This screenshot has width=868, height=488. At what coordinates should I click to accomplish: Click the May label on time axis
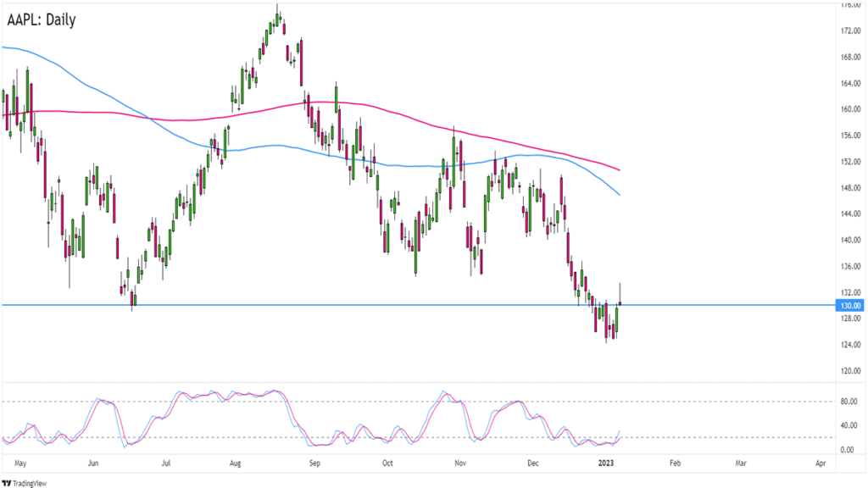pyautogui.click(x=22, y=464)
